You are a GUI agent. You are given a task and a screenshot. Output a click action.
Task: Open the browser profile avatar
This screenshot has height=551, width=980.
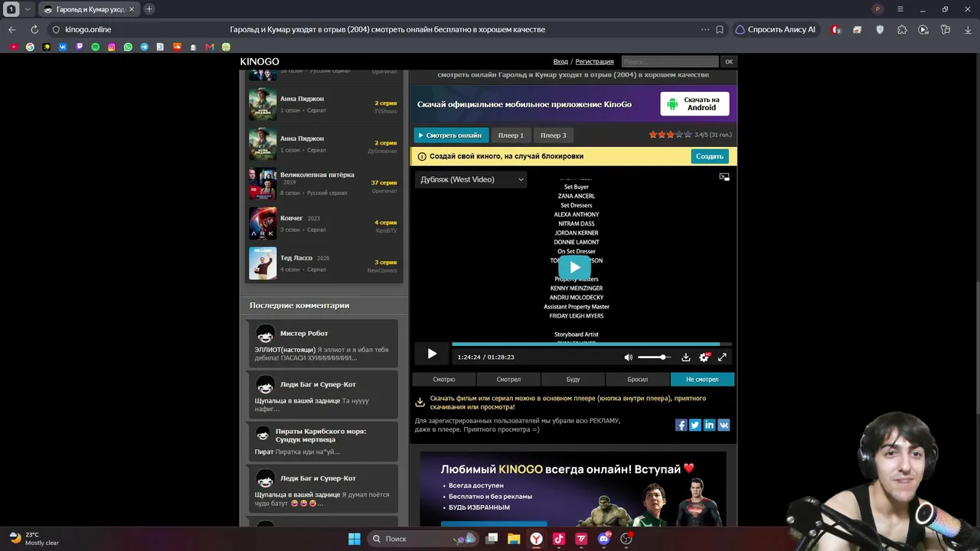pyautogui.click(x=877, y=9)
